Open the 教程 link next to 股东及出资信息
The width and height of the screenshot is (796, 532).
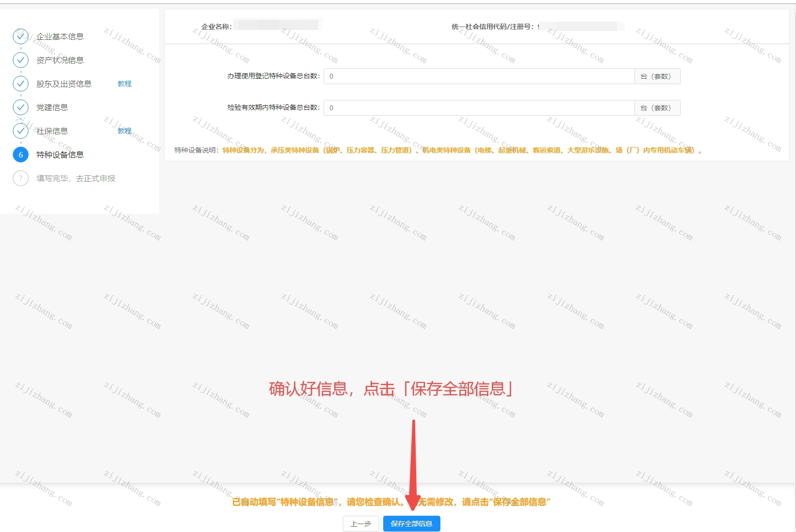pyautogui.click(x=125, y=84)
